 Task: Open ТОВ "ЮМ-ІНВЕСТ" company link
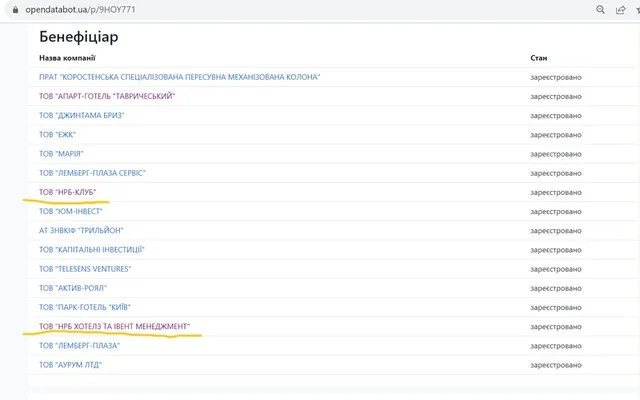(71, 211)
